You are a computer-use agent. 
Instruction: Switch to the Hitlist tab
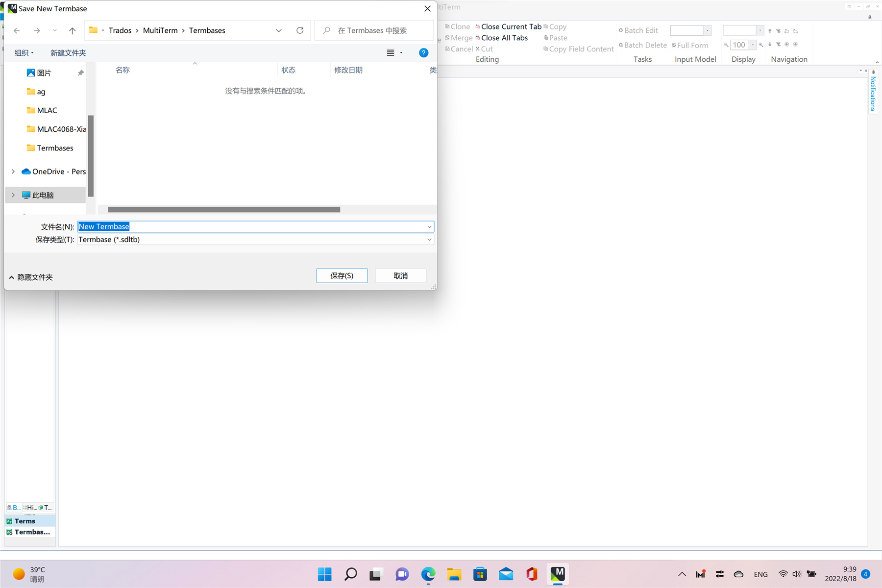30,508
